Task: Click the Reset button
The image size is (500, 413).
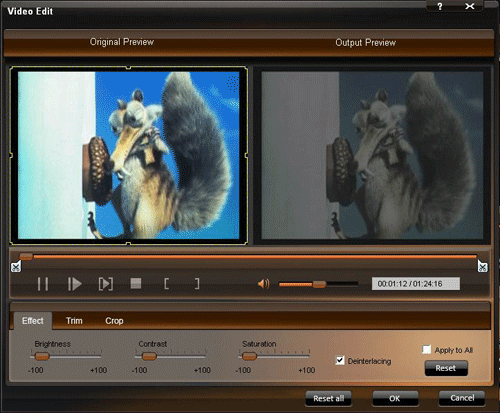Action: [446, 368]
